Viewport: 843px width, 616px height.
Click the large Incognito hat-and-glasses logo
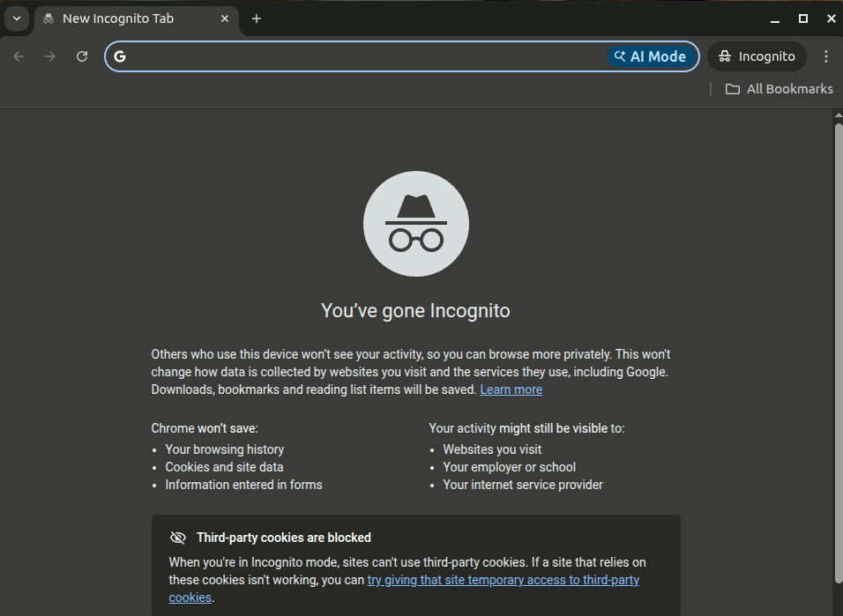[x=416, y=224]
